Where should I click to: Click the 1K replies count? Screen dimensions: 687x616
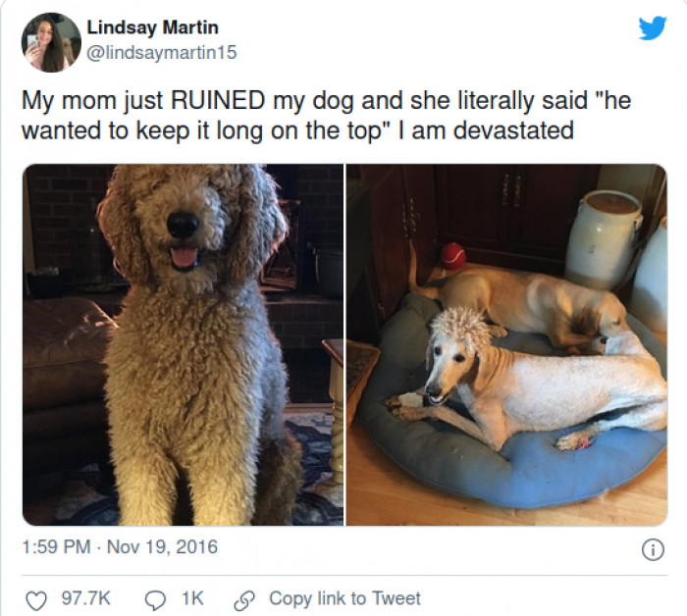pos(192,598)
